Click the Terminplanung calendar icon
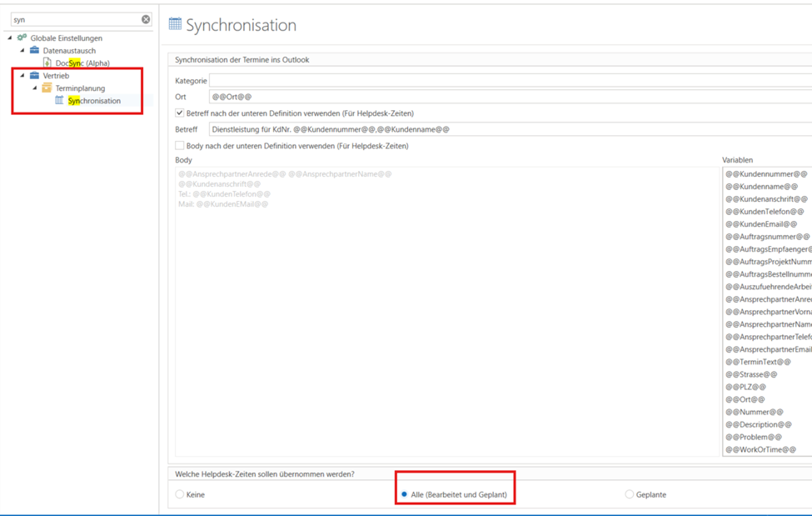Screen dimensions: 812x516 (47, 88)
